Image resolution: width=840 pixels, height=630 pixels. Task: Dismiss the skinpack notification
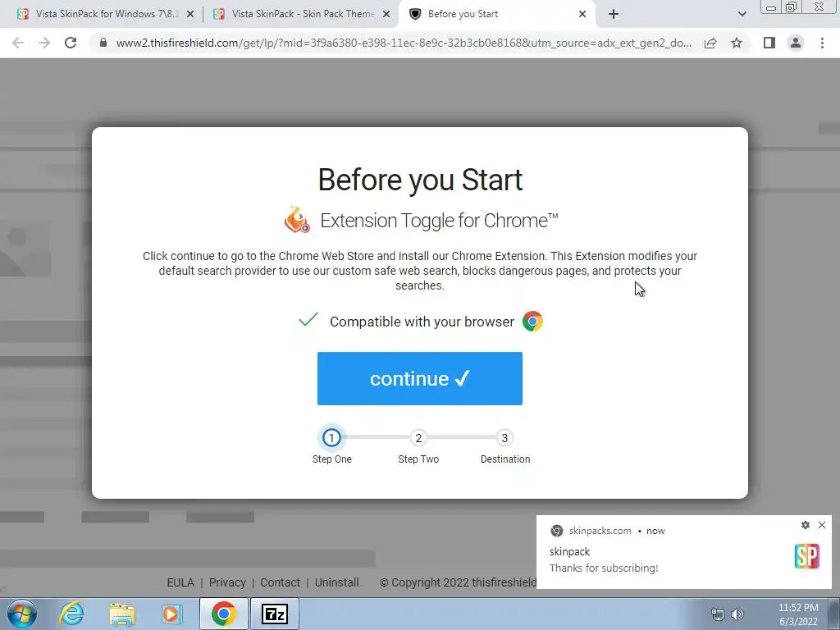pos(822,525)
